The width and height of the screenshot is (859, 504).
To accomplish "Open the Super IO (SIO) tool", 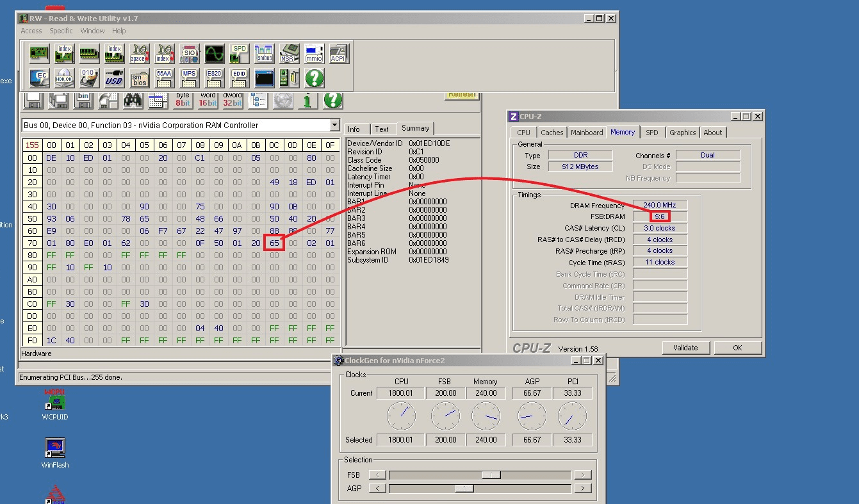I will point(189,54).
